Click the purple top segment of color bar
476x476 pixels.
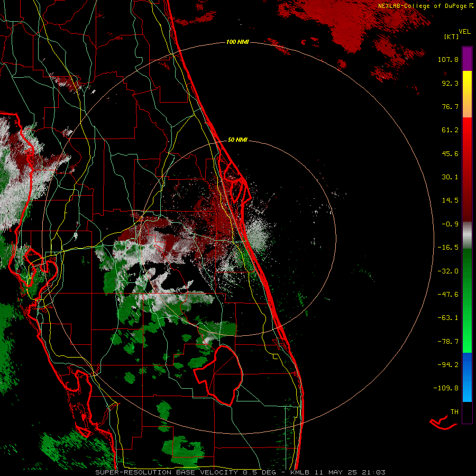(x=467, y=59)
